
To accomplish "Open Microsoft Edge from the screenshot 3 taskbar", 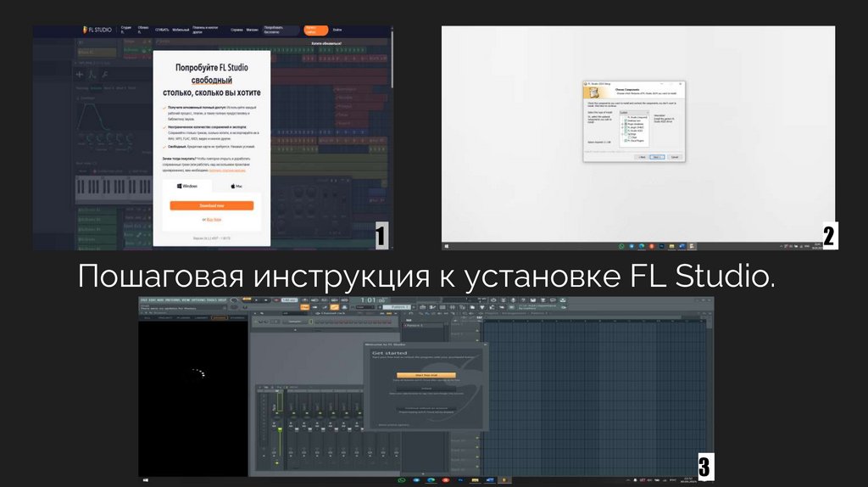I will click(x=431, y=480).
